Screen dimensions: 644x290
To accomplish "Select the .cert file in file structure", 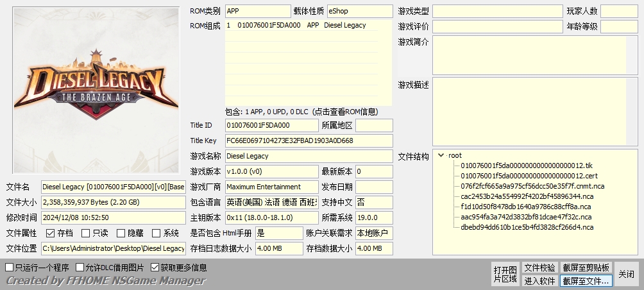I will click(x=529, y=176).
